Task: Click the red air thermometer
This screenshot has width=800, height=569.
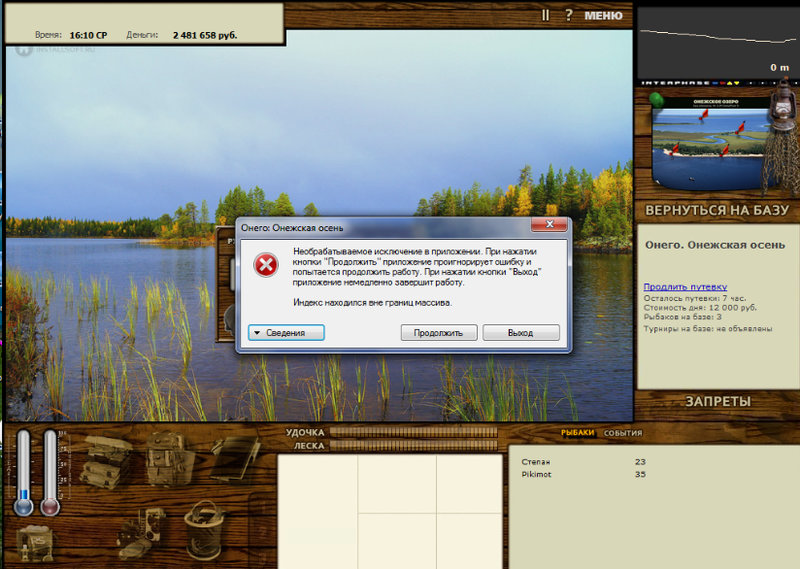Action: pyautogui.click(x=50, y=473)
